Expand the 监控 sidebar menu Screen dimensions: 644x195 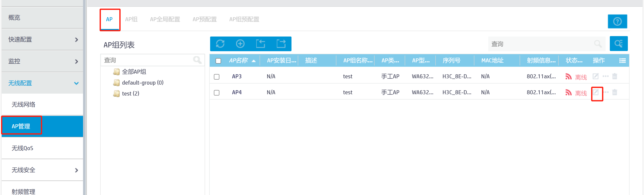pos(43,61)
